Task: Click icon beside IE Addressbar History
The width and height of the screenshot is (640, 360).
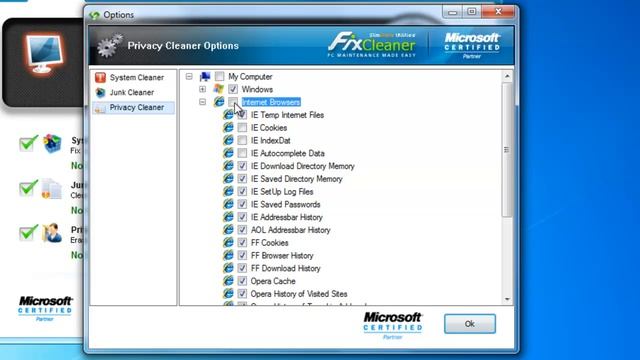Action: point(229,217)
